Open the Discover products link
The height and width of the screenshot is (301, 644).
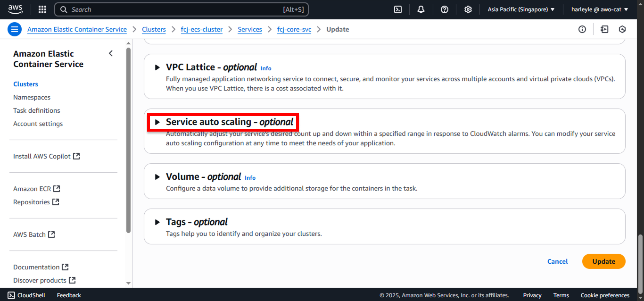[x=40, y=280]
